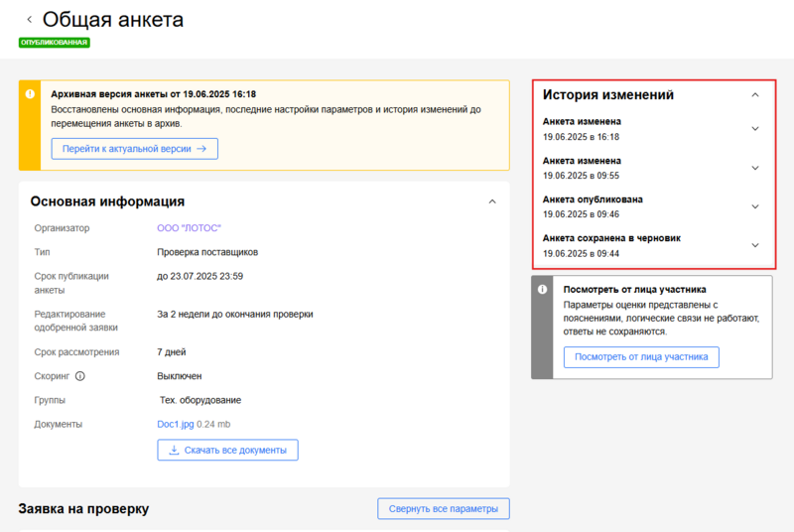Screen dimensions: 794x532
Task: Collapse the История изменений panel
Action: click(x=754, y=95)
